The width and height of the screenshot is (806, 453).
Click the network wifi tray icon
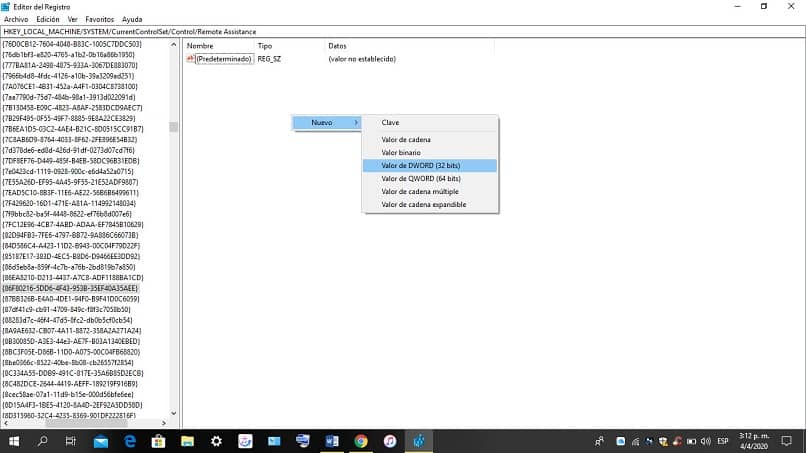point(635,441)
